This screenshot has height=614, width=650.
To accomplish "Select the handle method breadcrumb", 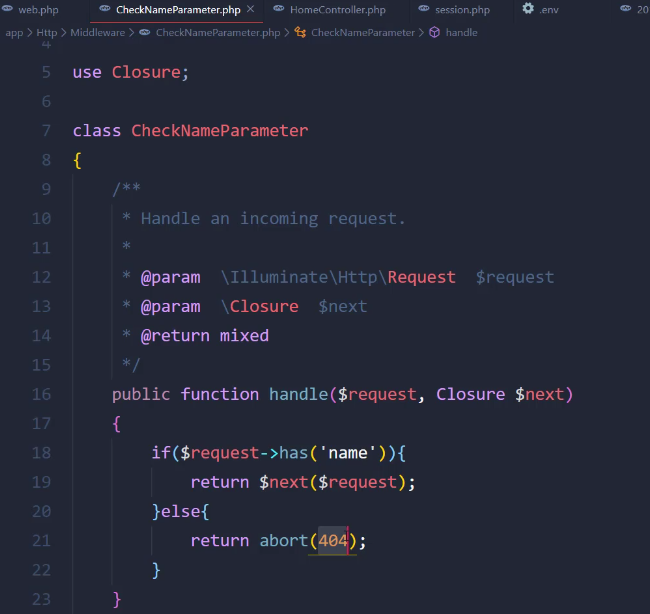I will [461, 33].
